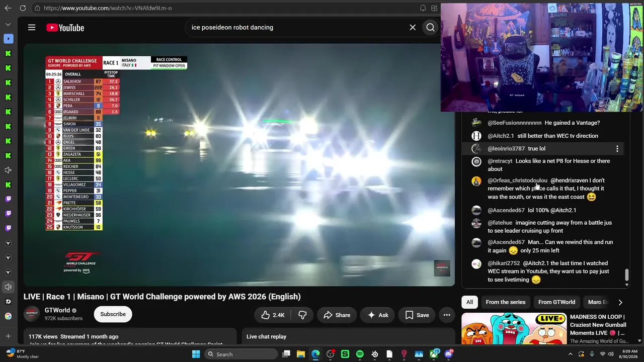Open File Explorer from the taskbar
The image size is (644, 362).
[x=301, y=354]
